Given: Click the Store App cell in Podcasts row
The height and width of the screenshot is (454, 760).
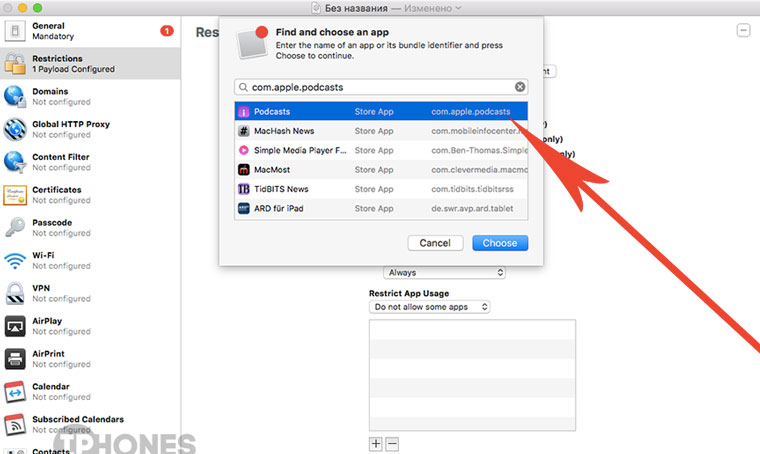Looking at the screenshot, I should [374, 111].
